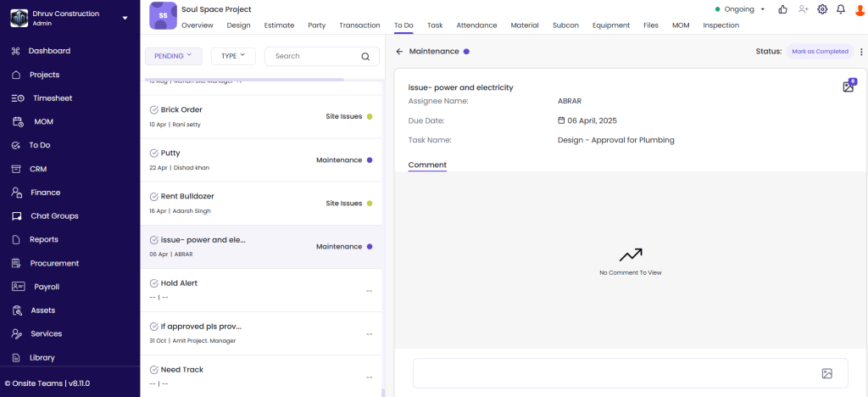
Task: Open Procurement in the sidebar
Action: pyautogui.click(x=54, y=263)
